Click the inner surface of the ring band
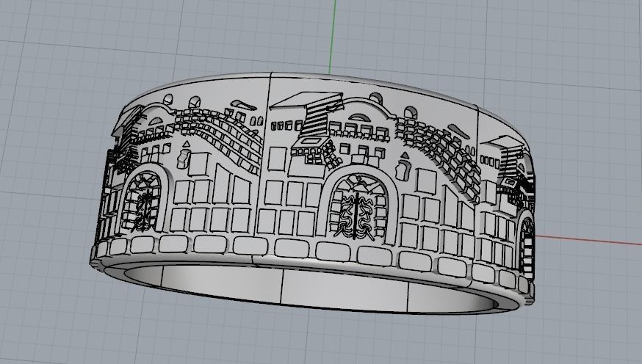Viewport: 642px width, 364px height. [x=311, y=289]
